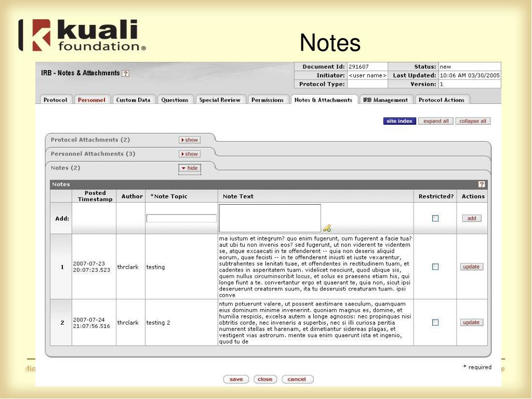Go to the Protocol Actions tab
This screenshot has width=532, height=399.
(442, 100)
